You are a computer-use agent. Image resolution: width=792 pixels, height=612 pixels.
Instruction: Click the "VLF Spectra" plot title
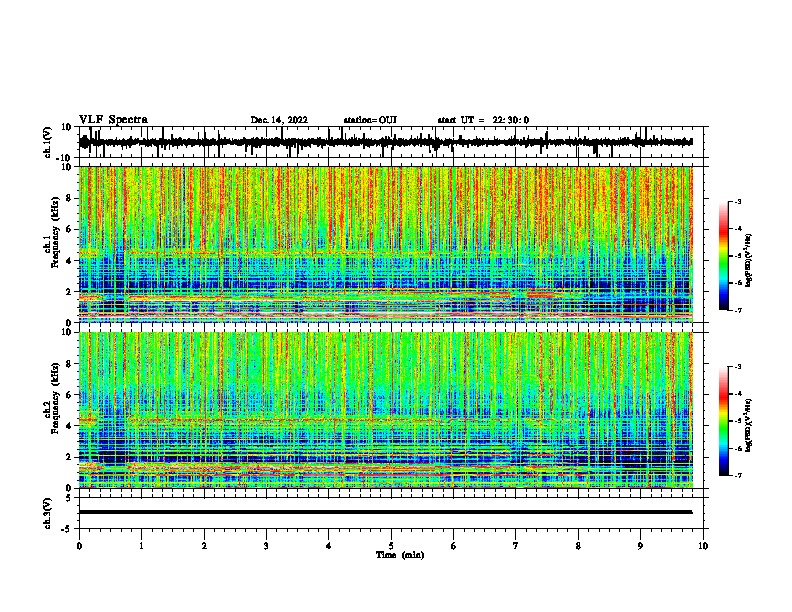[x=113, y=120]
